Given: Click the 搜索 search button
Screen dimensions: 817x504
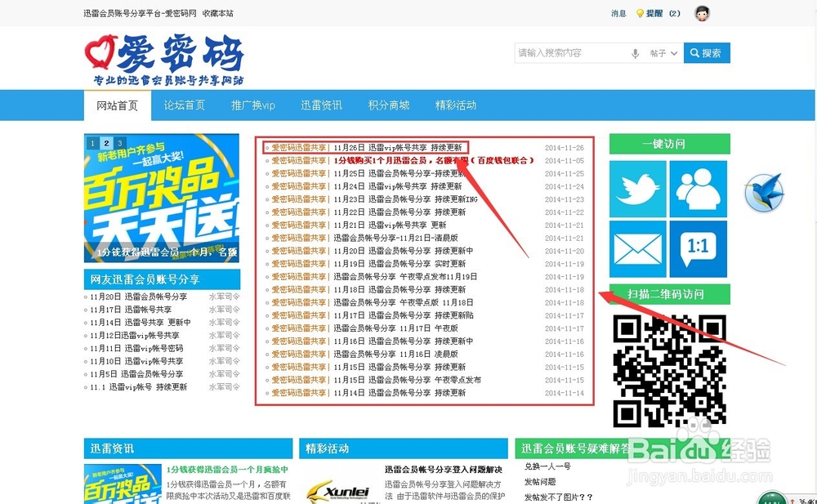Looking at the screenshot, I should click(707, 53).
